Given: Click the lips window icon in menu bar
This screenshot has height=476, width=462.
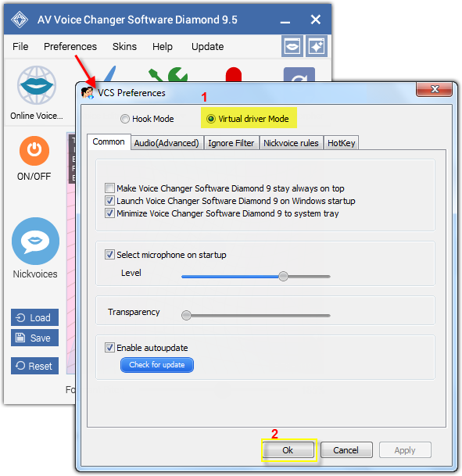Looking at the screenshot, I should pyautogui.click(x=292, y=46).
